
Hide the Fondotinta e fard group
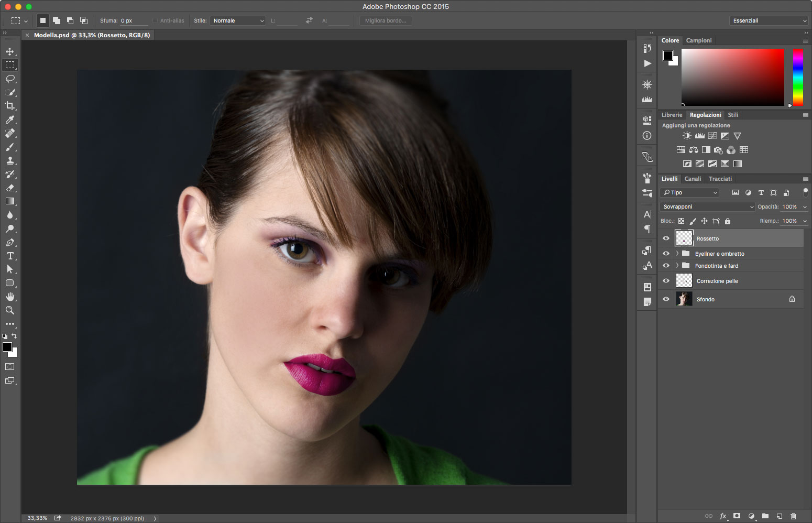[x=666, y=266]
